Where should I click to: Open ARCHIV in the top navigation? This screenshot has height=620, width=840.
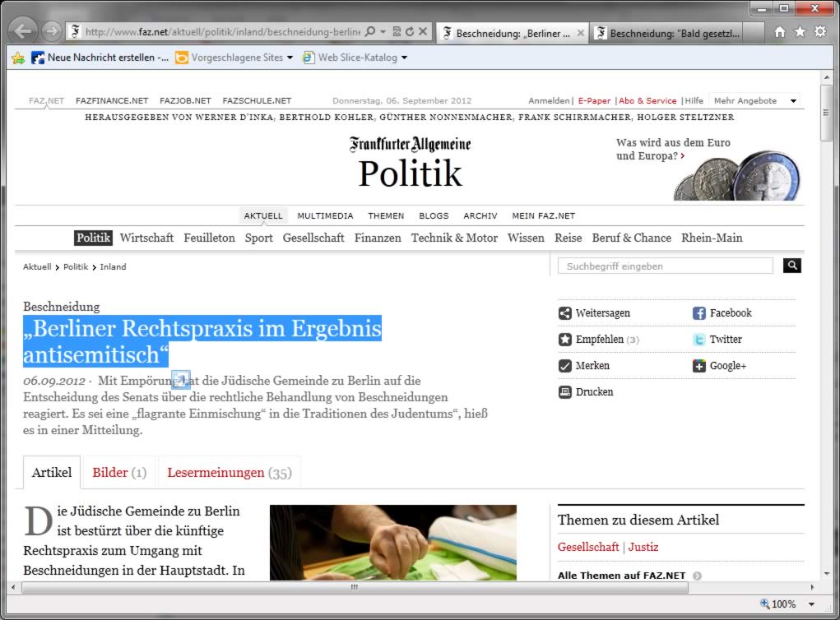(x=480, y=215)
